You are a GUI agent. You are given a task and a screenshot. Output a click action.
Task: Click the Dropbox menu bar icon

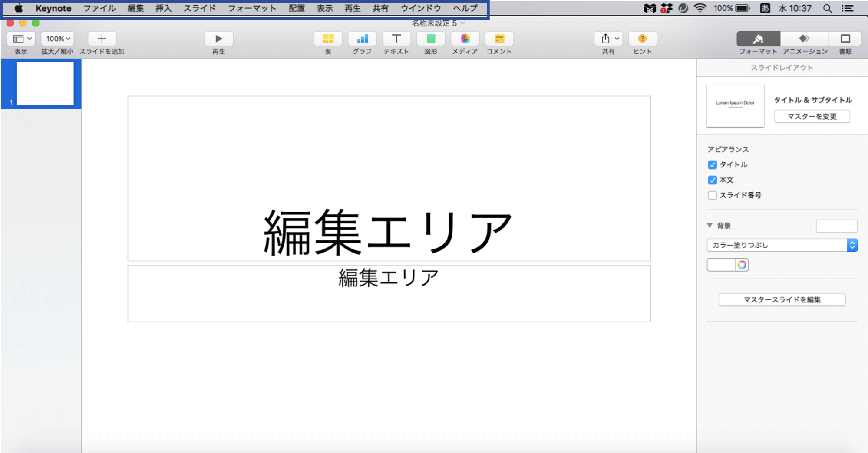tap(667, 8)
